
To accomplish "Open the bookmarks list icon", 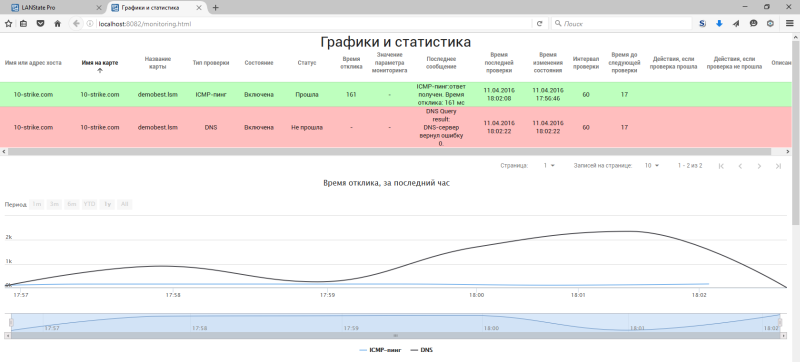I will 23,23.
